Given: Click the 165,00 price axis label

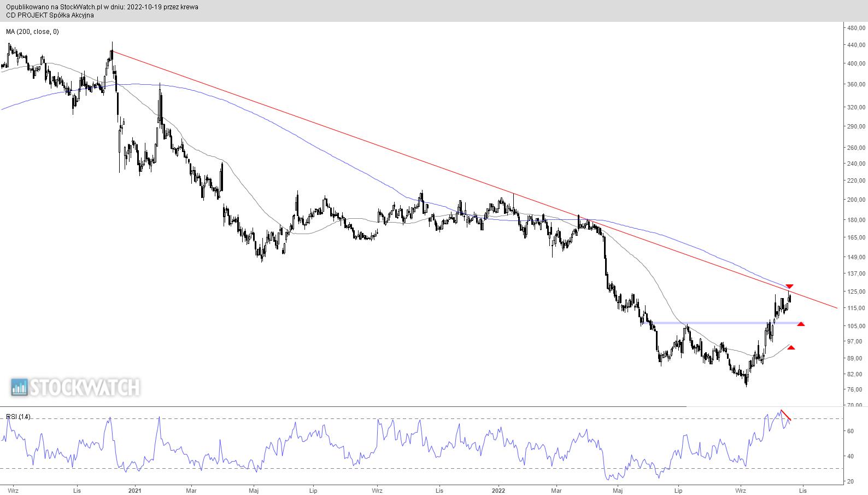Looking at the screenshot, I should coord(857,238).
